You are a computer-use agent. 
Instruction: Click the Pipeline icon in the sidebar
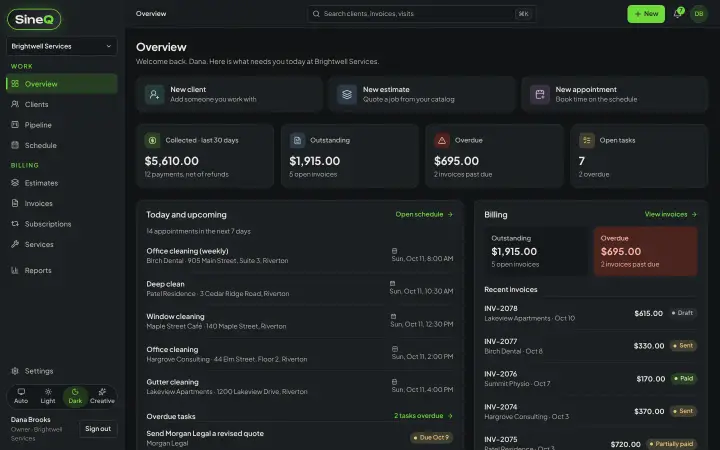pos(15,124)
